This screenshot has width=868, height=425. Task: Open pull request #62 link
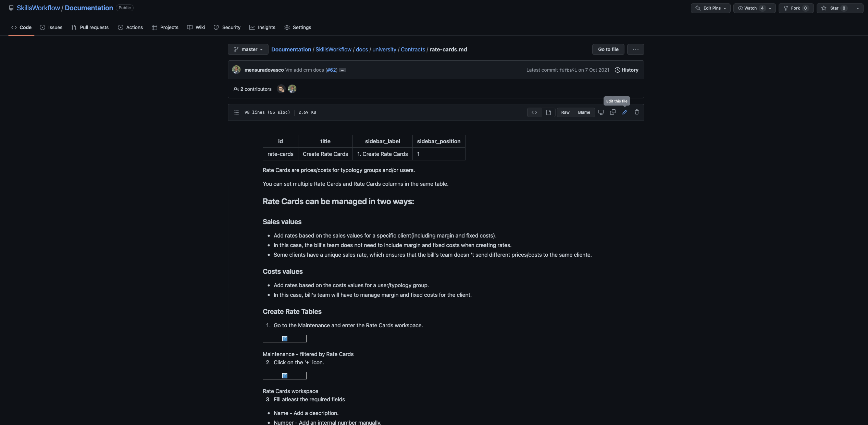(x=331, y=70)
